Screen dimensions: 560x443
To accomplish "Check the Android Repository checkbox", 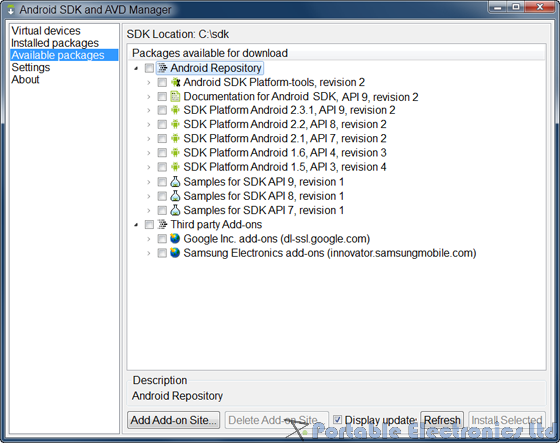I will (x=149, y=68).
